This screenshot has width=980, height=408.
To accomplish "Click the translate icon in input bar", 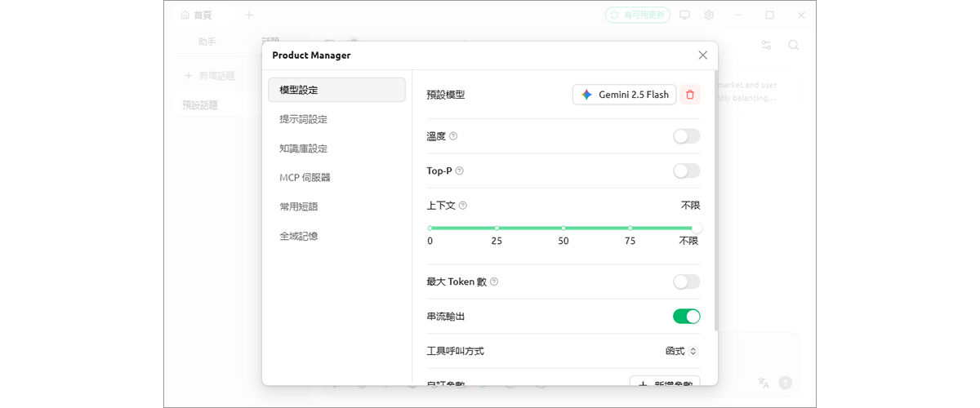I will 764,382.
